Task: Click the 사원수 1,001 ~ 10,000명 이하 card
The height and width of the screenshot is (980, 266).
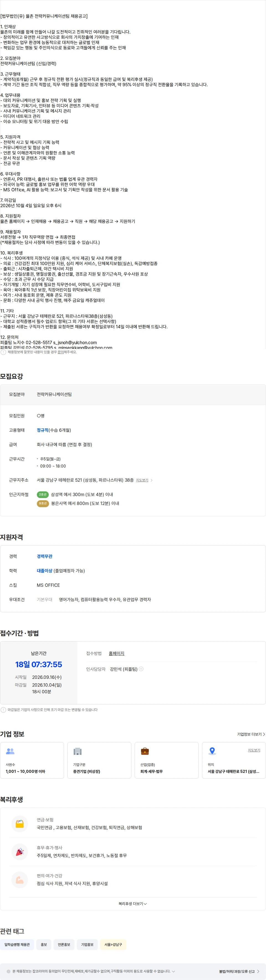Action: (x=32, y=760)
